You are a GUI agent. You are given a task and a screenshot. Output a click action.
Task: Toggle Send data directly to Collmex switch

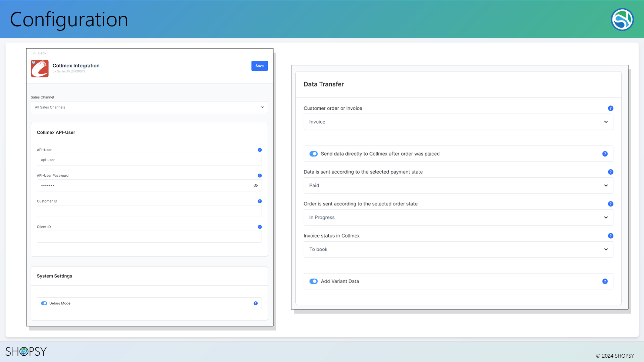click(313, 154)
